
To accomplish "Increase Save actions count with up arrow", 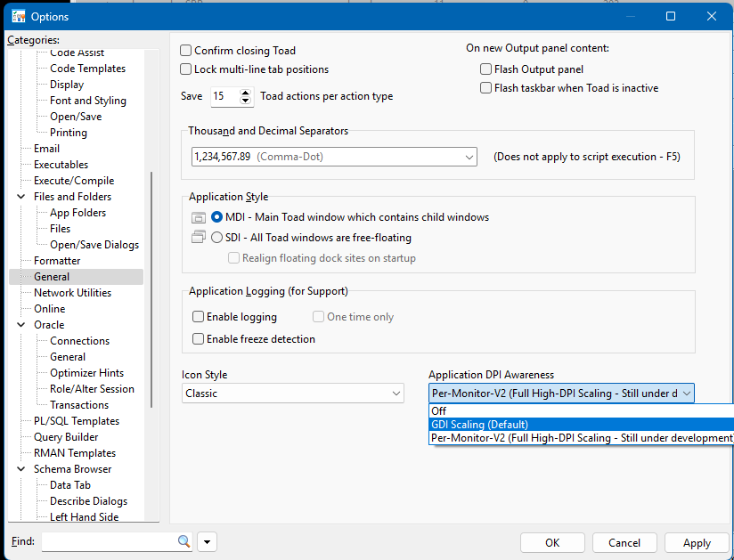I will pyautogui.click(x=245, y=93).
